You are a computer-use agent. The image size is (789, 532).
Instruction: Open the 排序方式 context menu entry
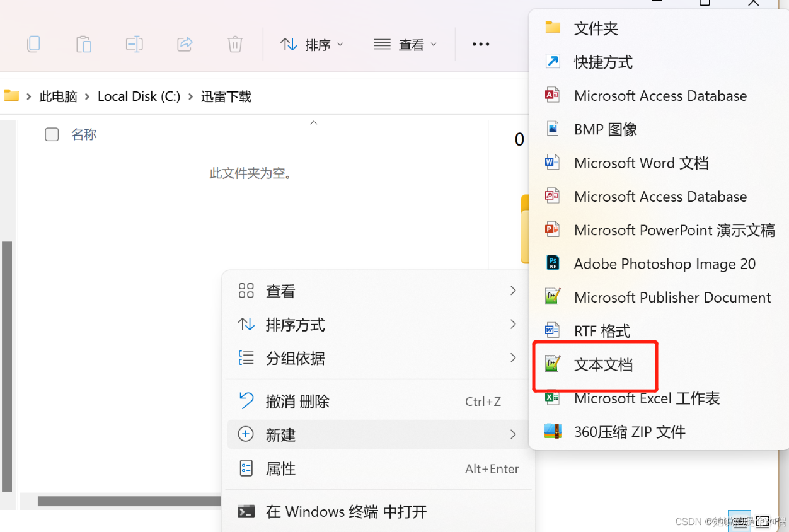click(377, 325)
